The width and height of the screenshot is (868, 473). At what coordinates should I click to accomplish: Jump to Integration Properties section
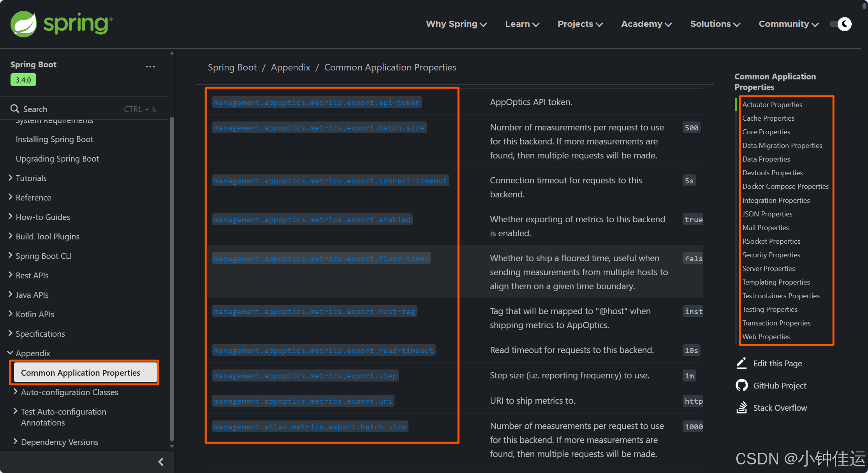point(776,200)
